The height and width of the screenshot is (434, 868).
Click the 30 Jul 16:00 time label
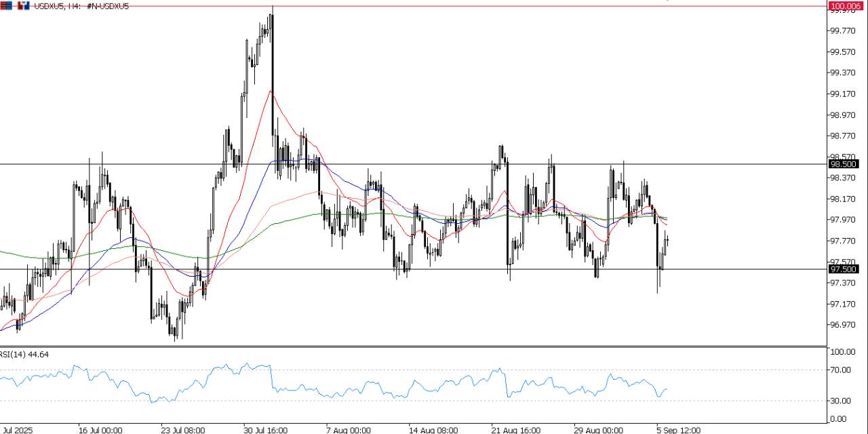click(x=266, y=430)
